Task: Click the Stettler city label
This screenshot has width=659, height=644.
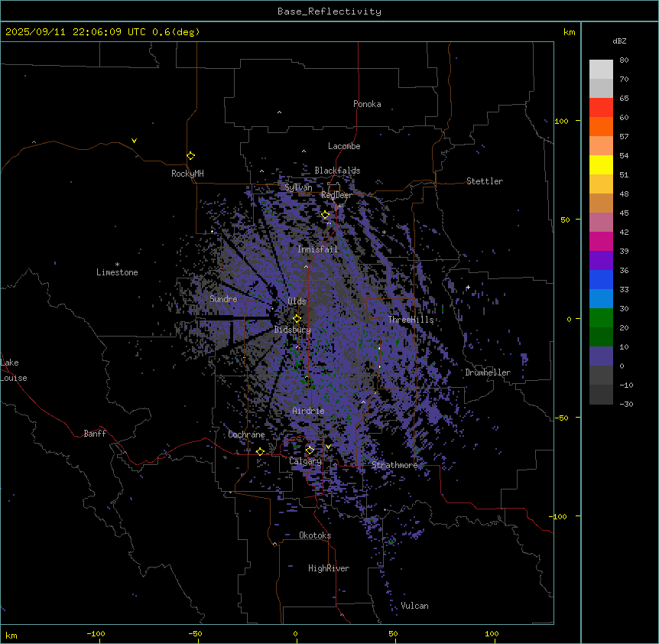Action: tap(485, 181)
